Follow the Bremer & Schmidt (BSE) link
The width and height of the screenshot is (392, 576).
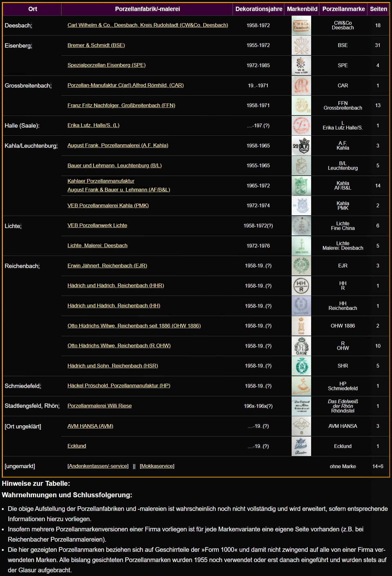(x=96, y=45)
